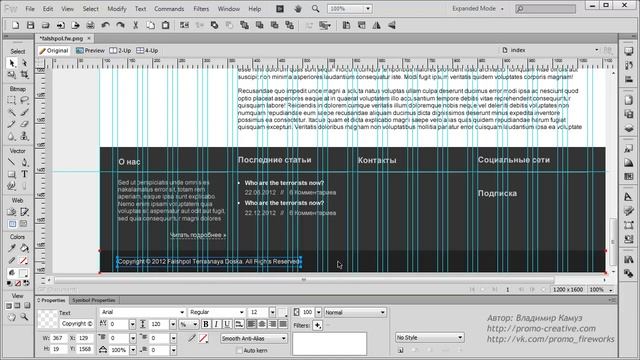Open the Expanded Mode workspace dropdown
Image resolution: width=640 pixels, height=360 pixels.
point(478,9)
